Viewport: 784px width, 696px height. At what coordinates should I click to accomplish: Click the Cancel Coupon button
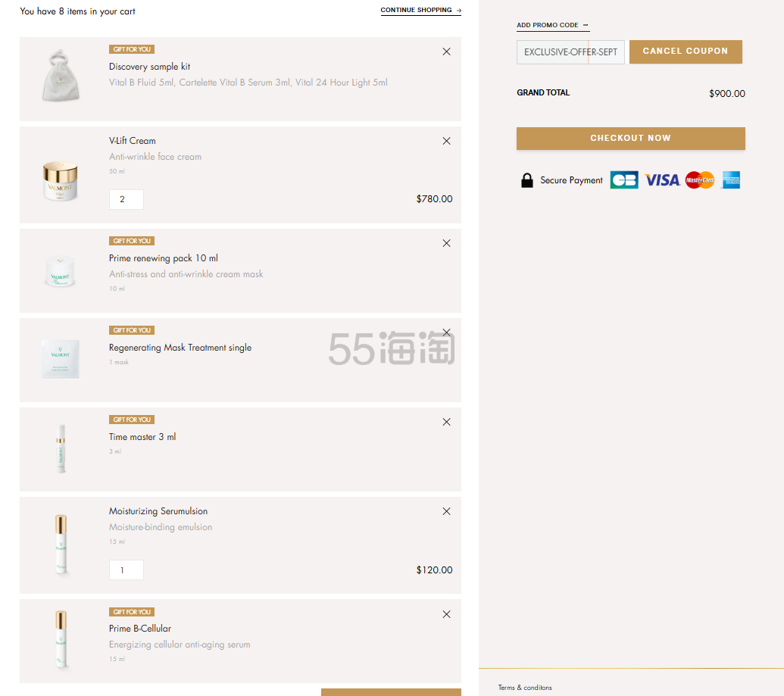pos(686,51)
